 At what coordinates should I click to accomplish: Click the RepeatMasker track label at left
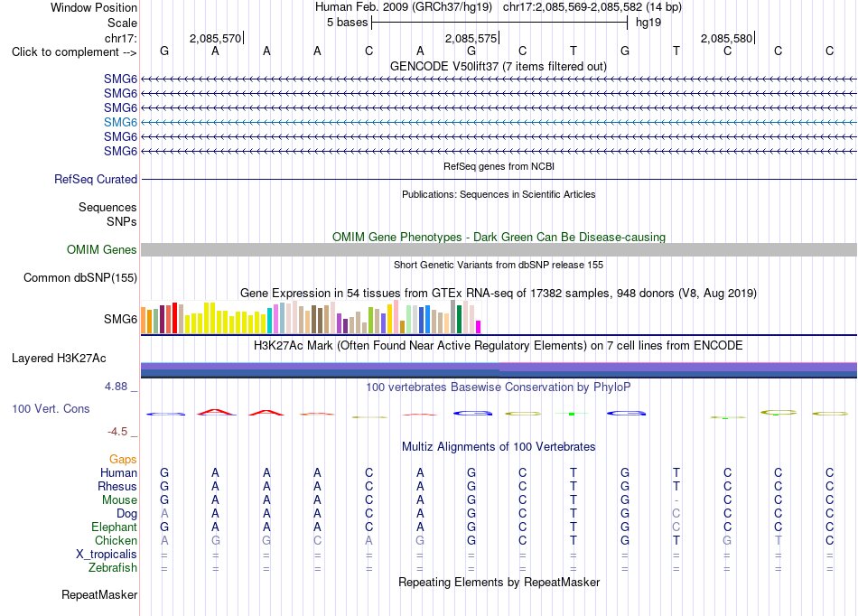click(99, 594)
